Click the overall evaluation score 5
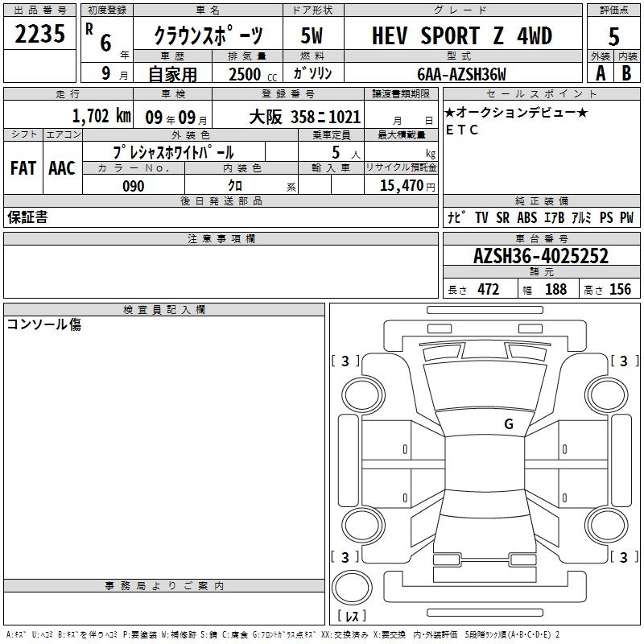The image size is (644, 644). 613,36
